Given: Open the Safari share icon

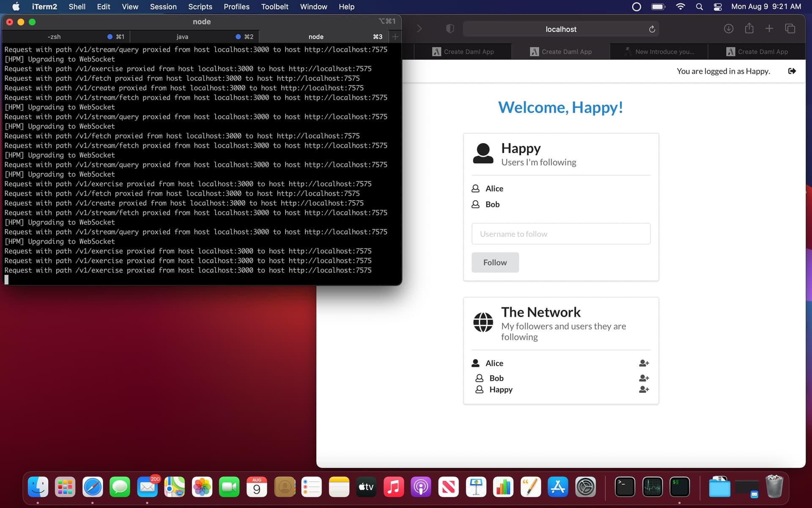Looking at the screenshot, I should click(x=749, y=29).
